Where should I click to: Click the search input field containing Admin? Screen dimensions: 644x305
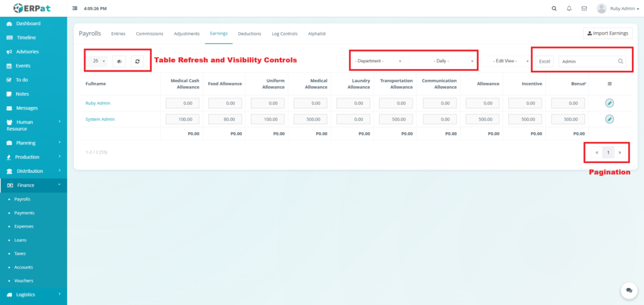[585, 62]
